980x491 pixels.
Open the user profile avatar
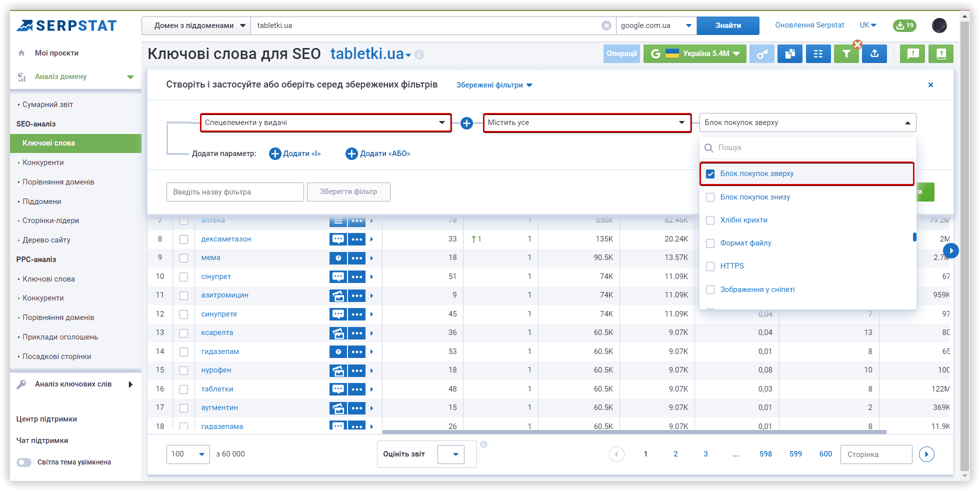939,25
